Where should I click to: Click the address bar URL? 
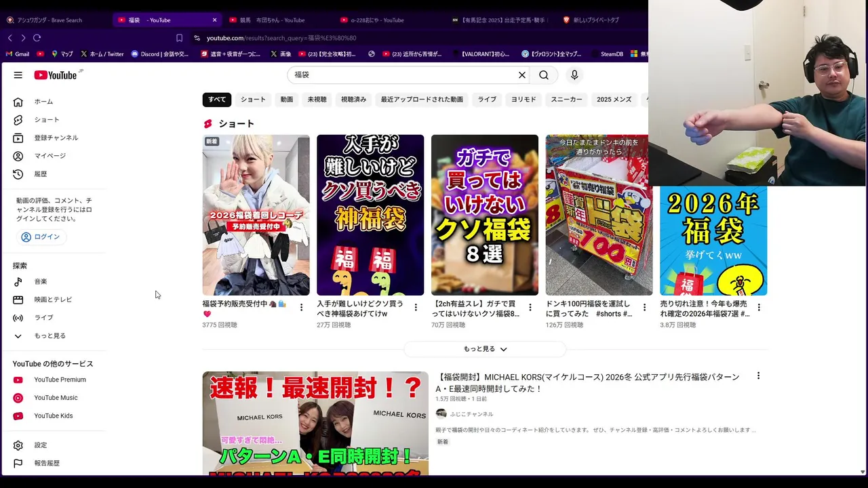click(x=281, y=38)
